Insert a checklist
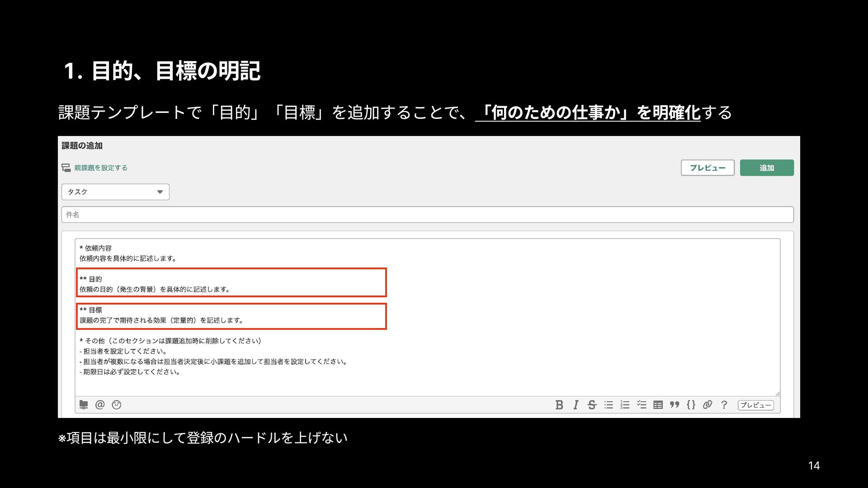The height and width of the screenshot is (488, 868). 642,405
